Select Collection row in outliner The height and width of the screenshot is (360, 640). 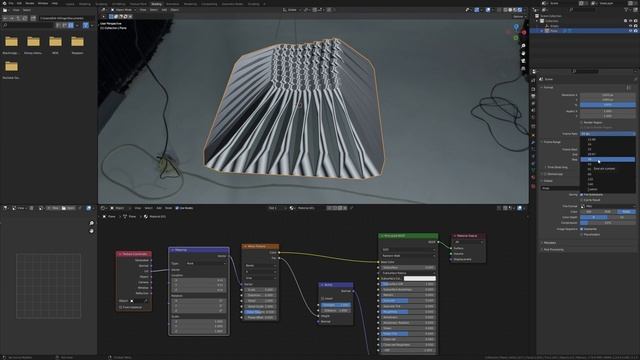[584, 21]
